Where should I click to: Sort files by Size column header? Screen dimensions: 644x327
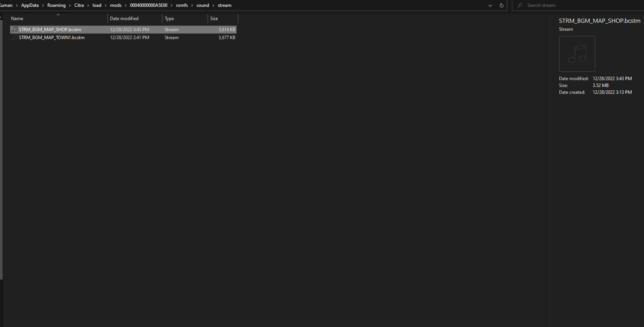coord(214,19)
